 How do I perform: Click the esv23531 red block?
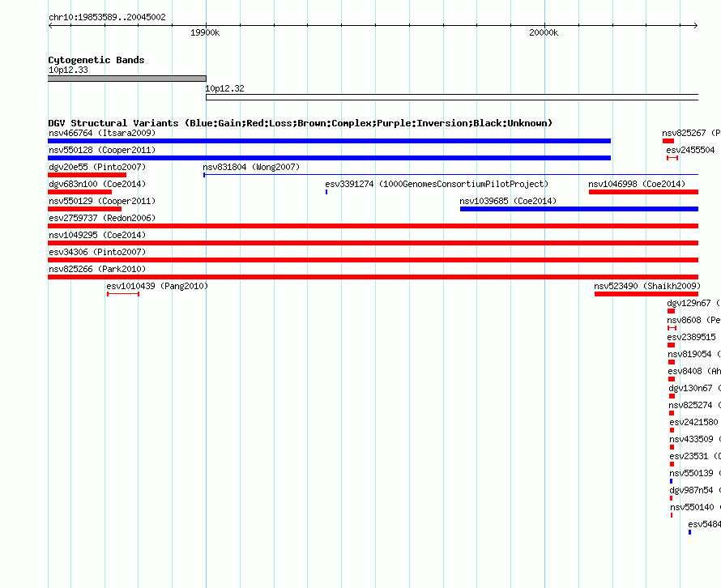pos(672,464)
